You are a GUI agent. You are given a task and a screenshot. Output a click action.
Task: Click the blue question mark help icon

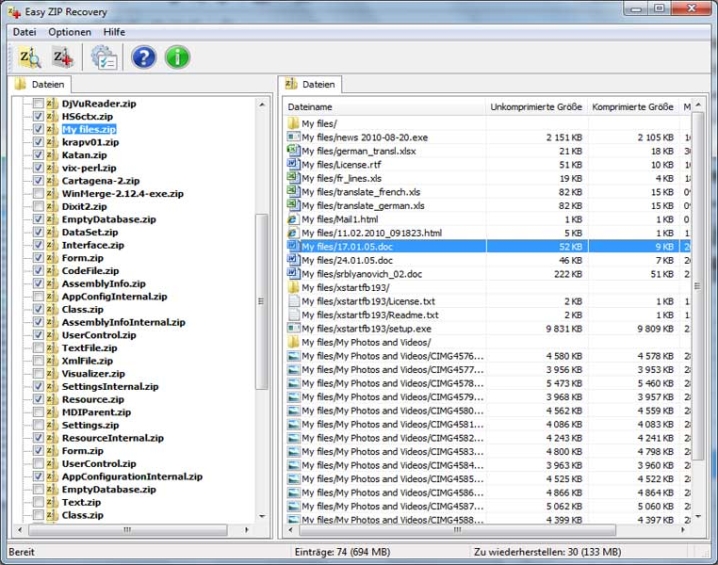pyautogui.click(x=143, y=57)
